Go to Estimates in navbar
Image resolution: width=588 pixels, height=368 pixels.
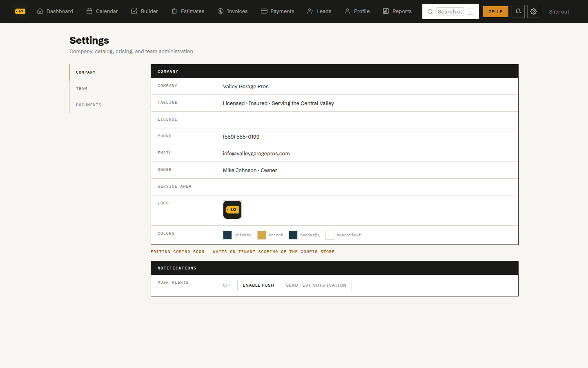[x=188, y=11]
